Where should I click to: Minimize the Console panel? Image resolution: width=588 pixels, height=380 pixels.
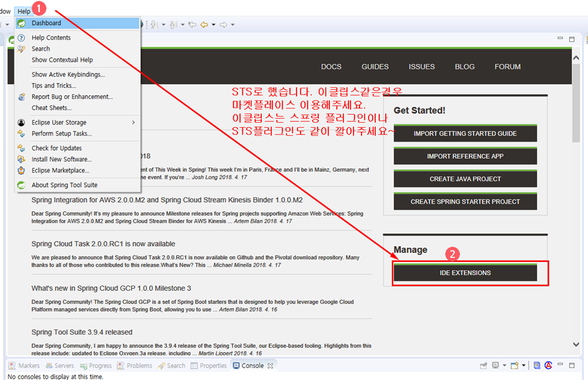click(560, 364)
